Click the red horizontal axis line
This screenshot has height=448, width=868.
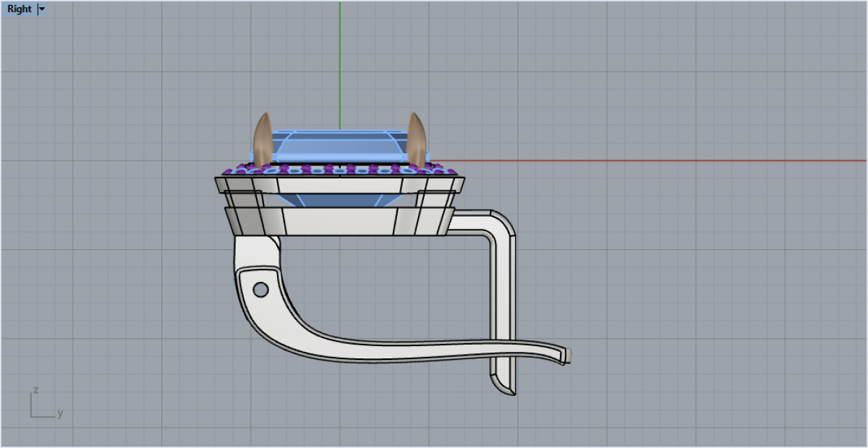pyautogui.click(x=651, y=160)
